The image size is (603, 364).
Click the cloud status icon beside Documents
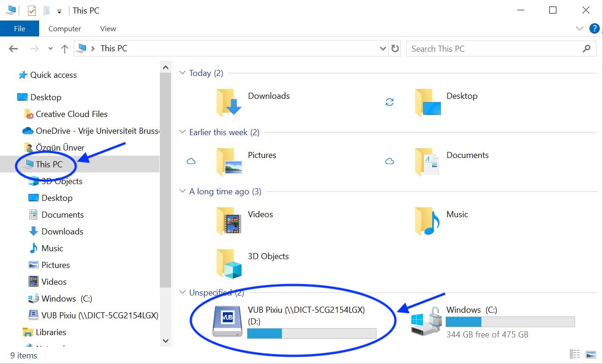[390, 161]
